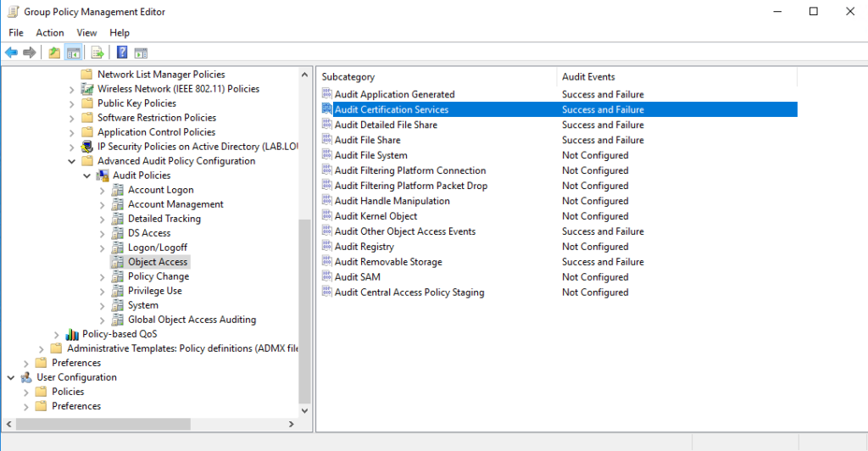
Task: Select Network List Manager Policies
Action: 161,74
